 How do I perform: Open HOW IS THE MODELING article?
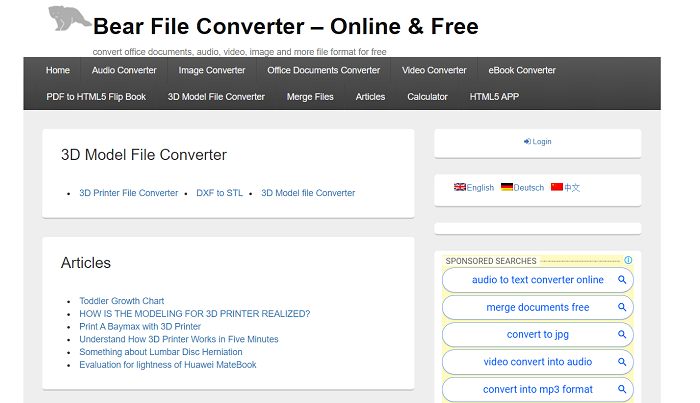pos(195,314)
